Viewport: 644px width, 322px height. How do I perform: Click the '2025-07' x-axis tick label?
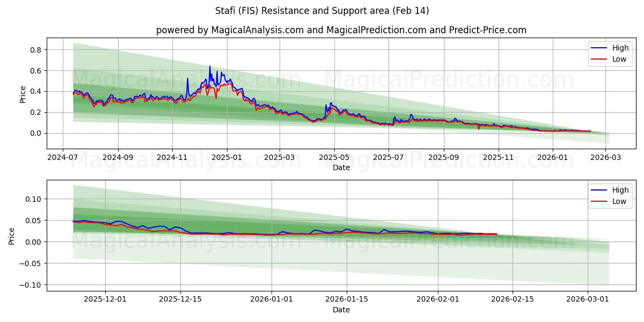point(389,157)
